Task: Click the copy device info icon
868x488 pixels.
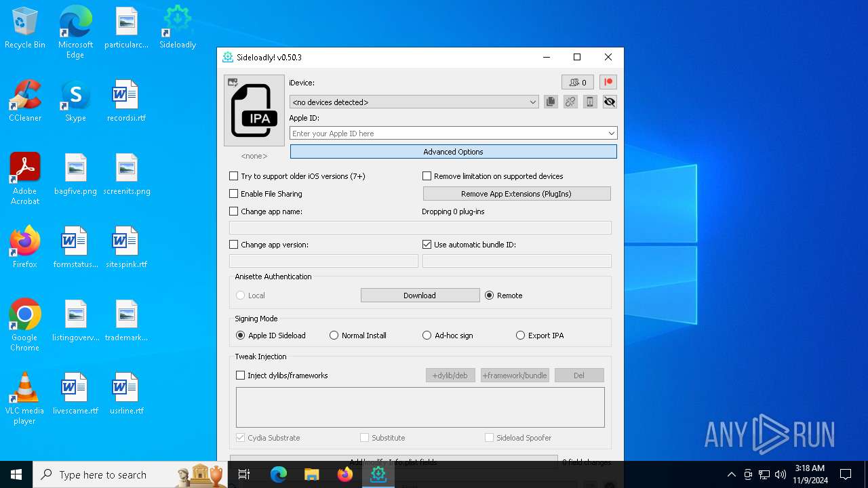Action: (551, 102)
